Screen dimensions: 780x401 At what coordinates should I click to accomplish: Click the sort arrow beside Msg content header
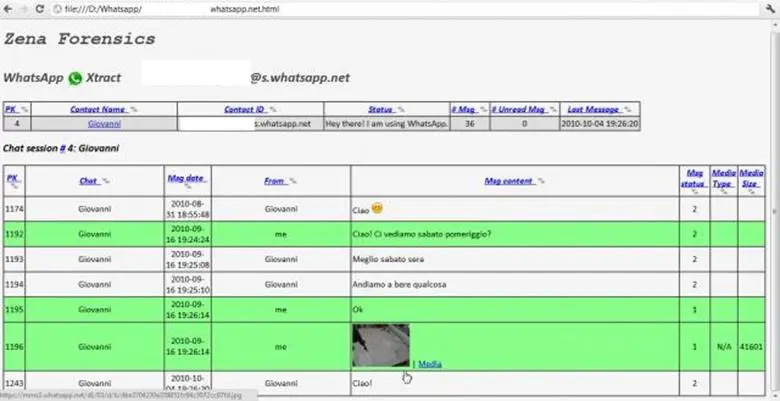[x=541, y=182]
